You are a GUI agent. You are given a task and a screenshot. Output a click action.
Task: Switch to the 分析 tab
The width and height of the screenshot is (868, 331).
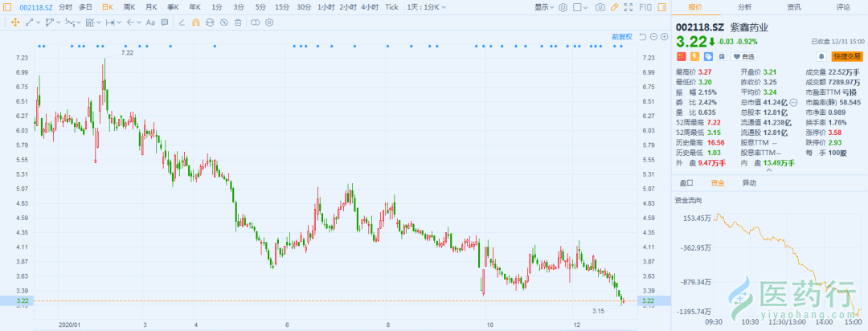click(x=744, y=7)
